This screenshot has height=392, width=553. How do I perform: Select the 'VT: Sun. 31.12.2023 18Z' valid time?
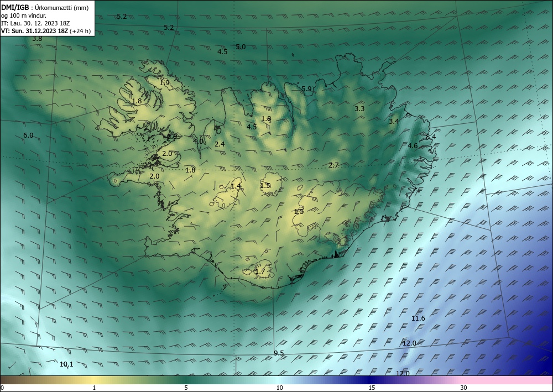[x=34, y=31]
